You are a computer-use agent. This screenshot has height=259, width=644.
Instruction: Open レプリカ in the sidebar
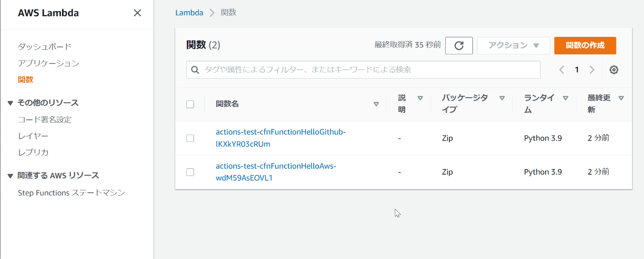(33, 152)
